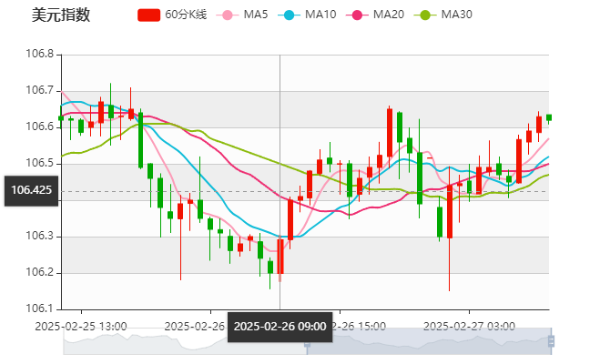Click the 美元指数 chart title
Screen dimensions: 610x364
coord(60,15)
